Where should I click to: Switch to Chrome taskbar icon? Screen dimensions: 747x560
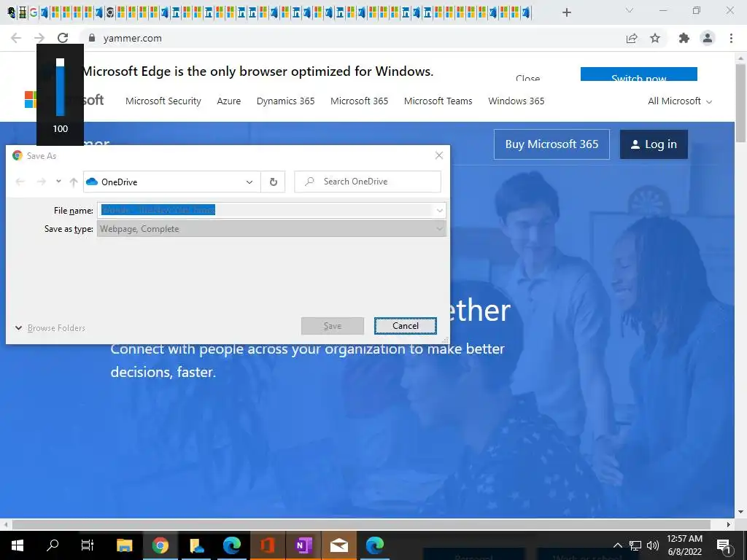[160, 545]
